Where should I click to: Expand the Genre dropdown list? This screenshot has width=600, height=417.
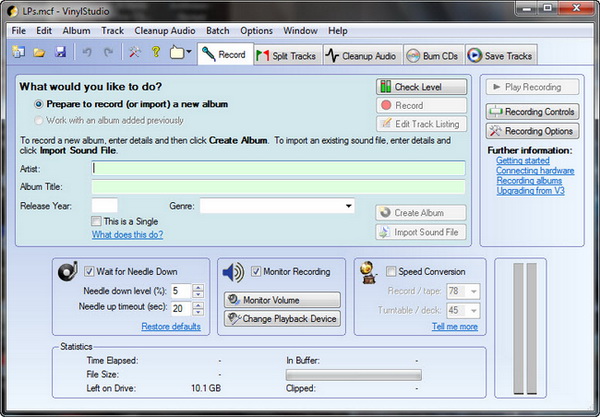point(348,206)
